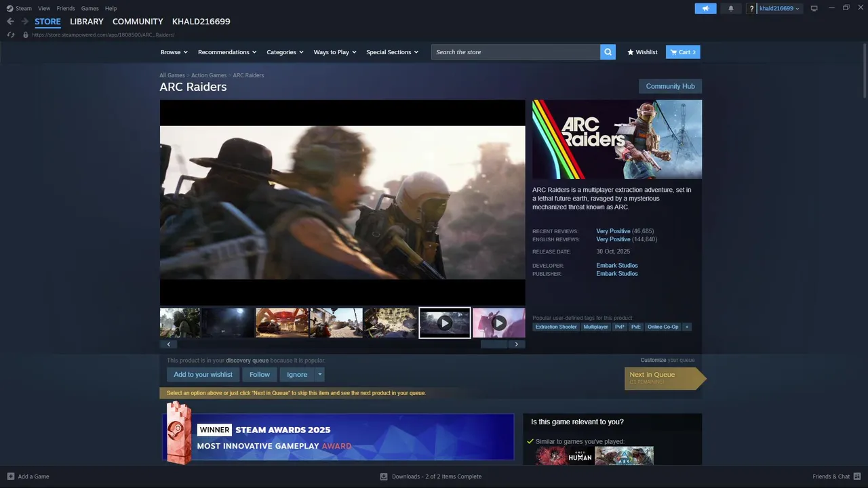Open the View menu
Screen dimensions: 868x488
[x=44, y=8]
